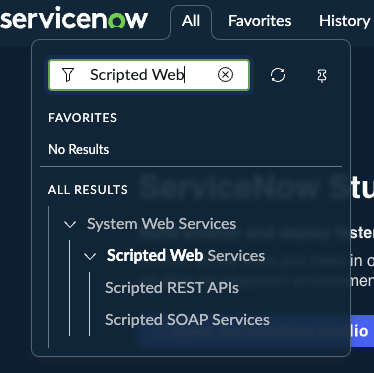
Task: Open Scripted SOAP Services module
Action: coord(187,320)
